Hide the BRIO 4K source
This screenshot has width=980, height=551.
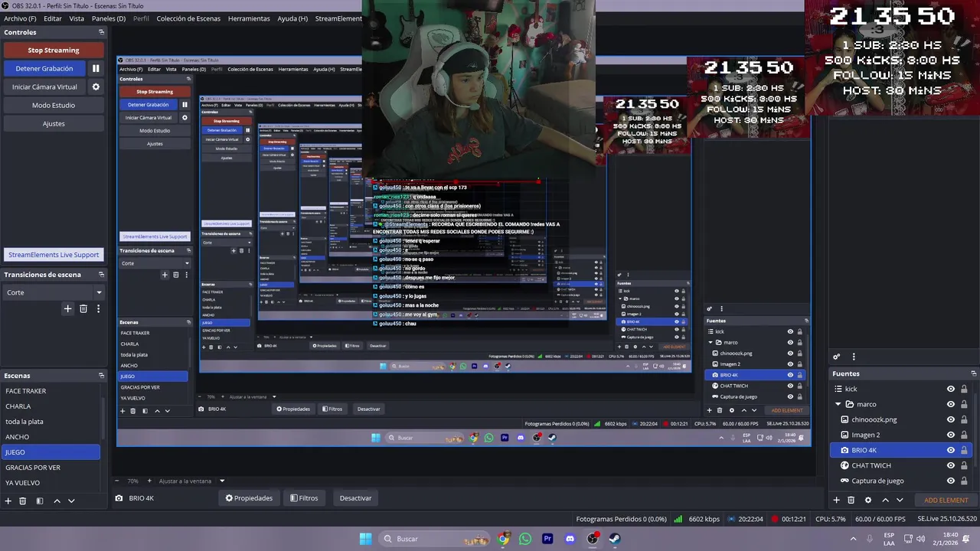(951, 450)
